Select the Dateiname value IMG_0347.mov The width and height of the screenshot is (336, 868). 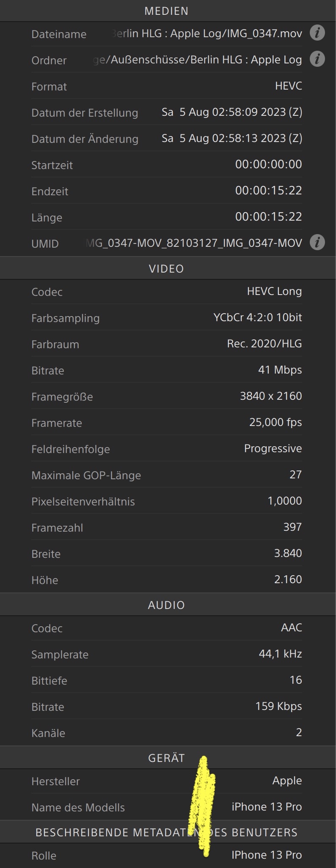207,33
